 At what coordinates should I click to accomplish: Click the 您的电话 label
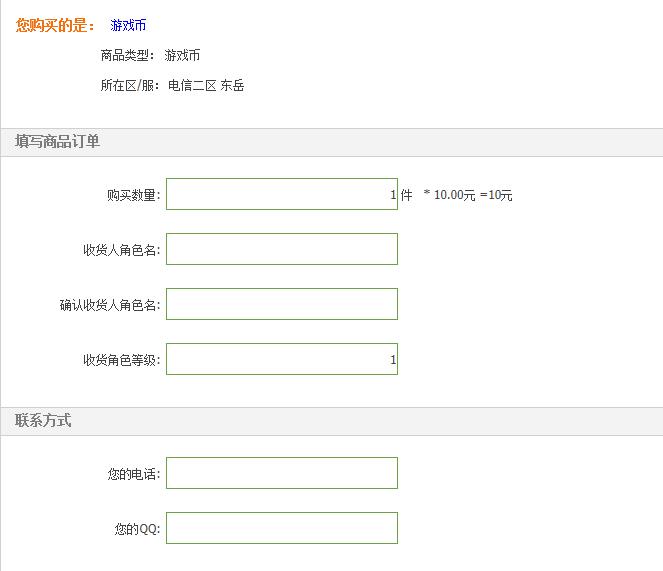(134, 474)
